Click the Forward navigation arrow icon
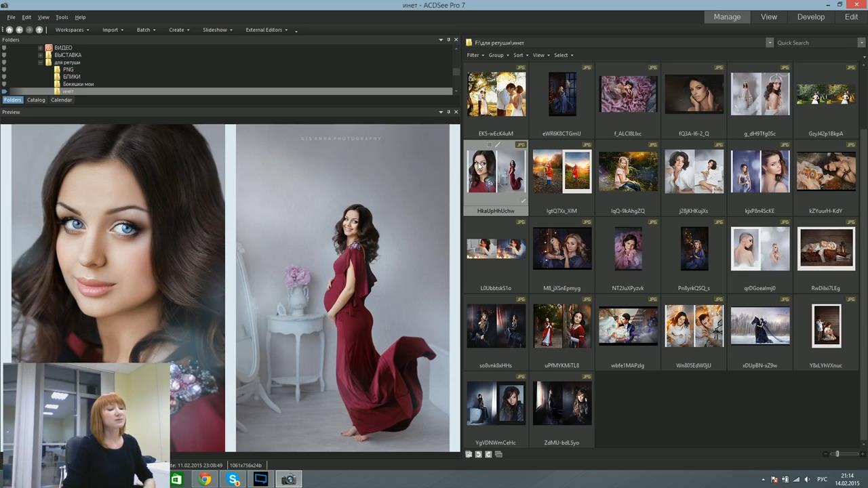Image resolution: width=868 pixels, height=488 pixels. click(29, 30)
